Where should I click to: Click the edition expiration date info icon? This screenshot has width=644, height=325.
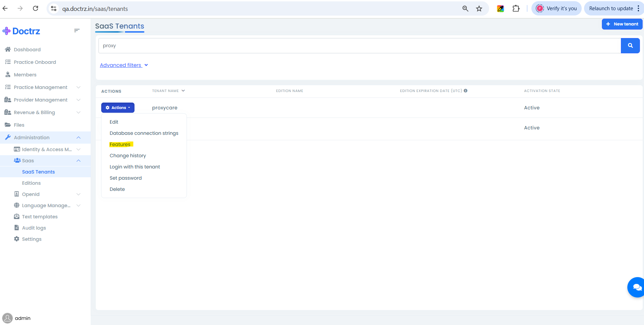click(466, 91)
